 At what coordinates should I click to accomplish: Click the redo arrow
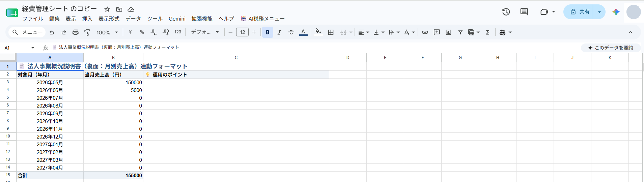click(64, 32)
